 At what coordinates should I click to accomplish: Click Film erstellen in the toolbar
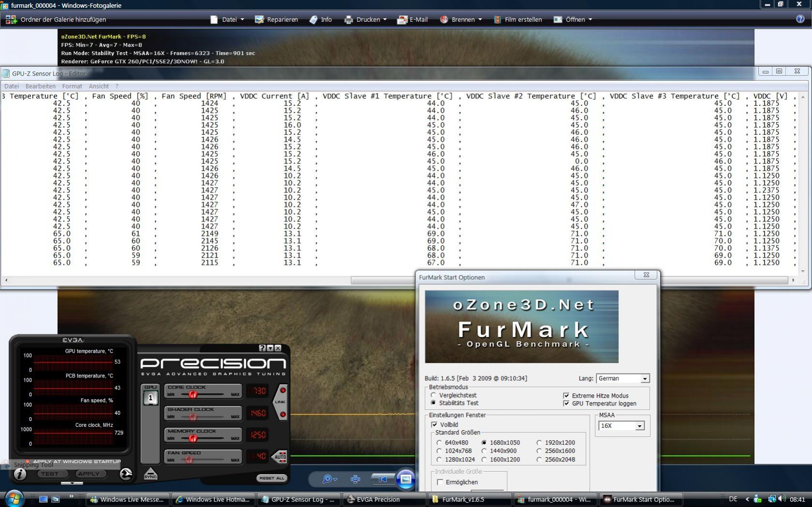pyautogui.click(x=517, y=19)
